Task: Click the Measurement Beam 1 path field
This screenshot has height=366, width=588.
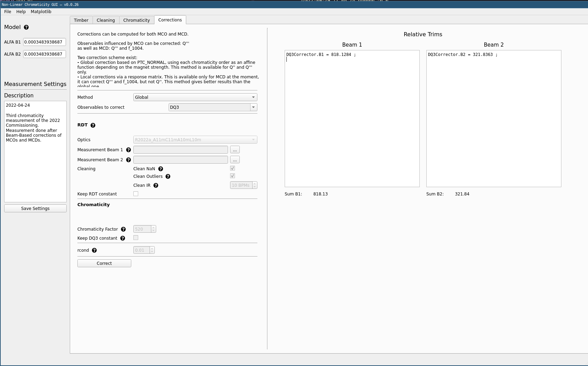Action: [x=181, y=150]
